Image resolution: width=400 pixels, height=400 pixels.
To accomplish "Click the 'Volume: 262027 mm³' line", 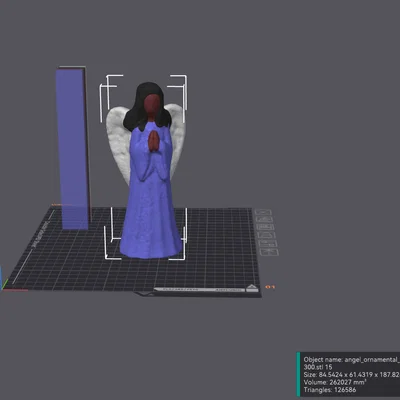I will (335, 382).
